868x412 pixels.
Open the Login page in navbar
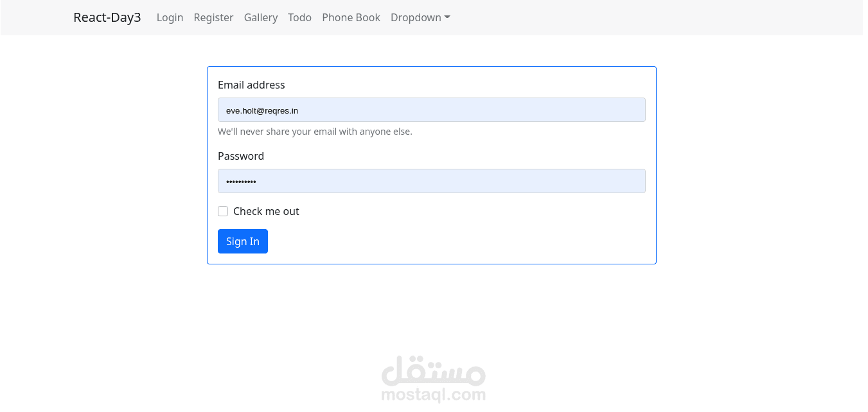[170, 17]
